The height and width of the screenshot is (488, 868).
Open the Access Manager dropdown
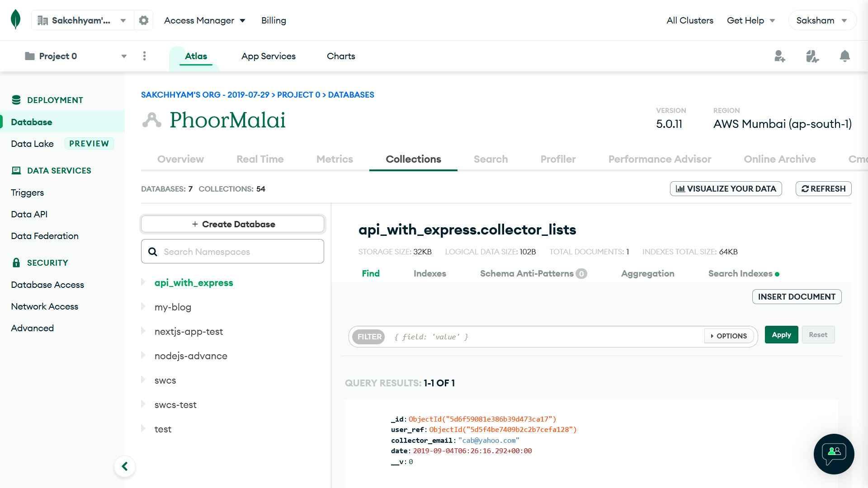click(x=204, y=20)
